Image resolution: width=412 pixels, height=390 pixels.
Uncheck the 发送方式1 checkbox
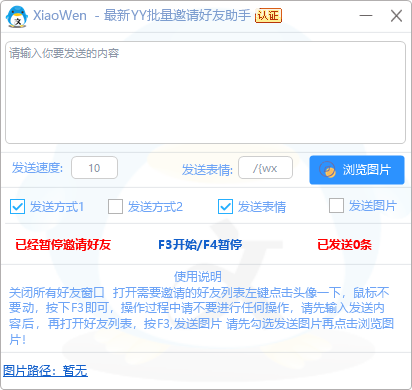[x=17, y=206]
